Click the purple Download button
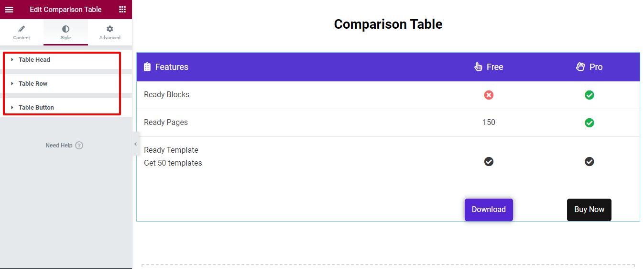 tap(489, 210)
